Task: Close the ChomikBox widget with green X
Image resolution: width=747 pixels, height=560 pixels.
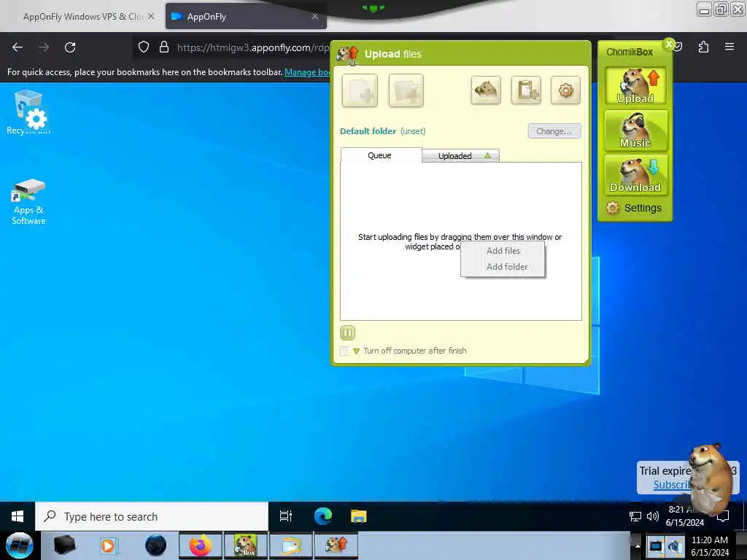Action: [x=669, y=44]
